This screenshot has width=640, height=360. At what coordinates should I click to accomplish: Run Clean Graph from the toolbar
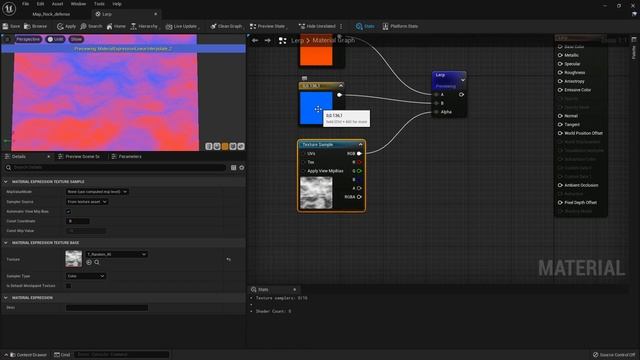(x=226, y=26)
